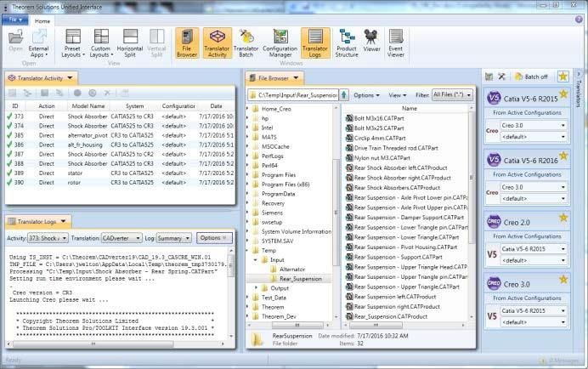588x369 pixels.
Task: Open the Event Viewer
Action: (396, 43)
